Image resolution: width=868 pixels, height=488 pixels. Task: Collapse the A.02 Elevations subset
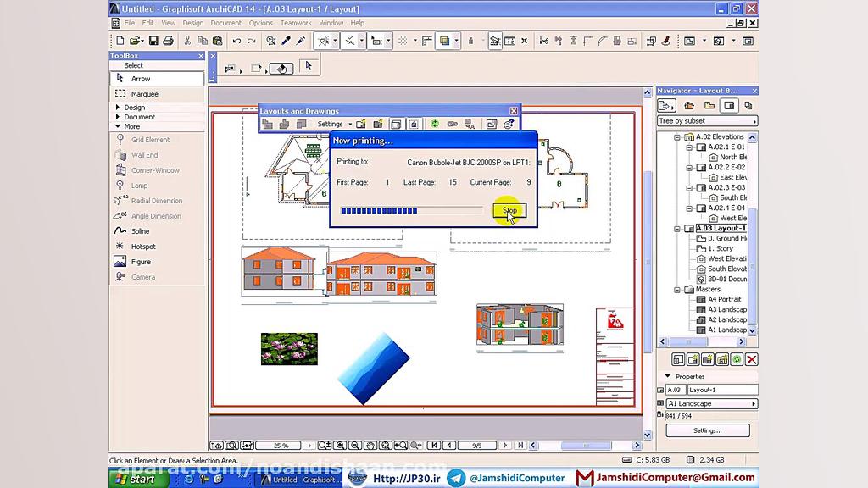677,136
